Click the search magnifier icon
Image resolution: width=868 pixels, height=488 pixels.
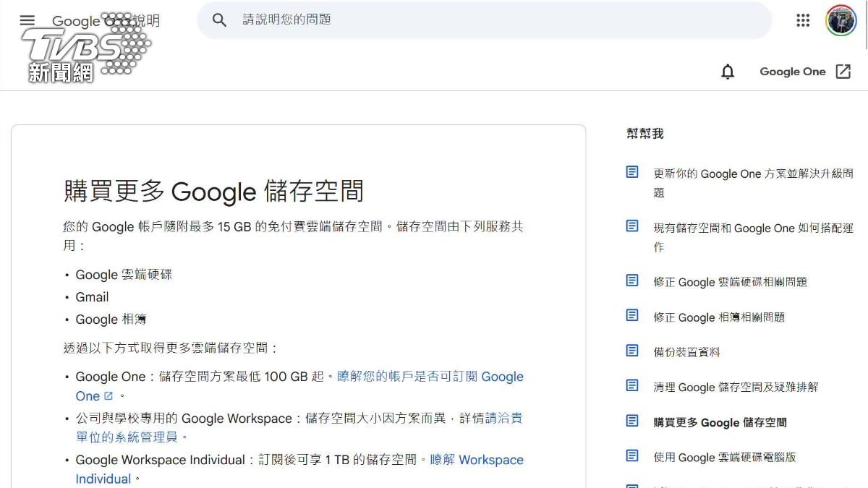(220, 20)
